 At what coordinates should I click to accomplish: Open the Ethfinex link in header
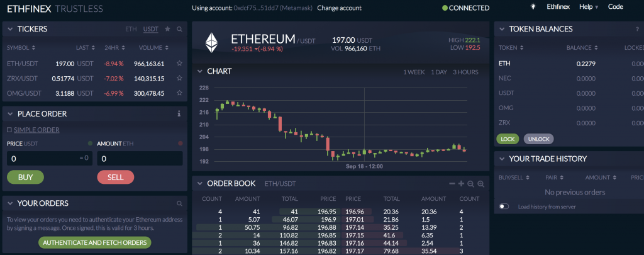pyautogui.click(x=558, y=6)
